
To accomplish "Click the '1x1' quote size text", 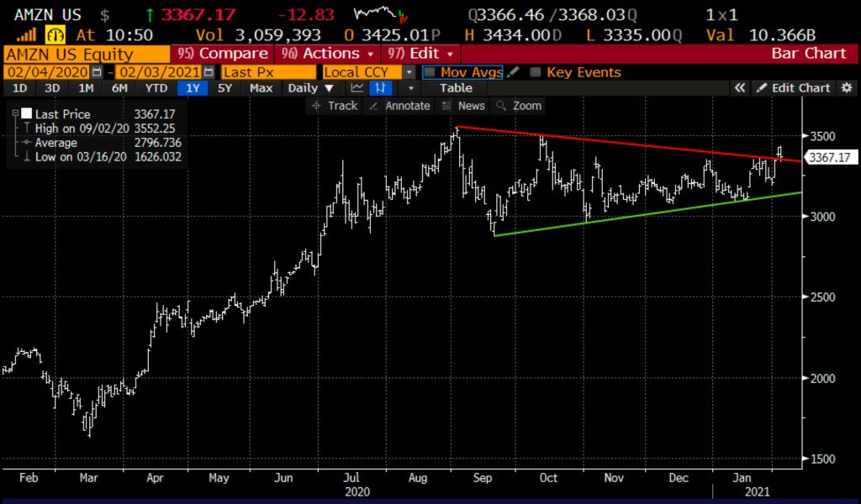I will click(721, 14).
